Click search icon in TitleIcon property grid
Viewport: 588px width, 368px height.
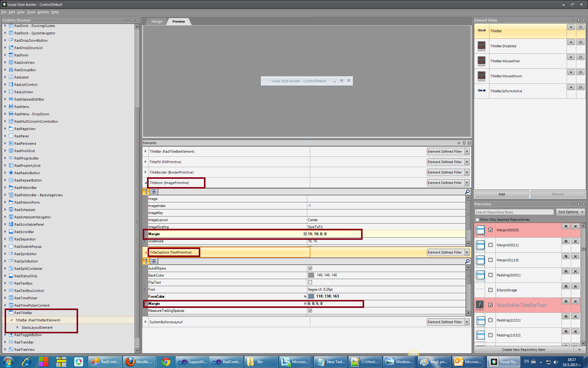pyautogui.click(x=467, y=192)
